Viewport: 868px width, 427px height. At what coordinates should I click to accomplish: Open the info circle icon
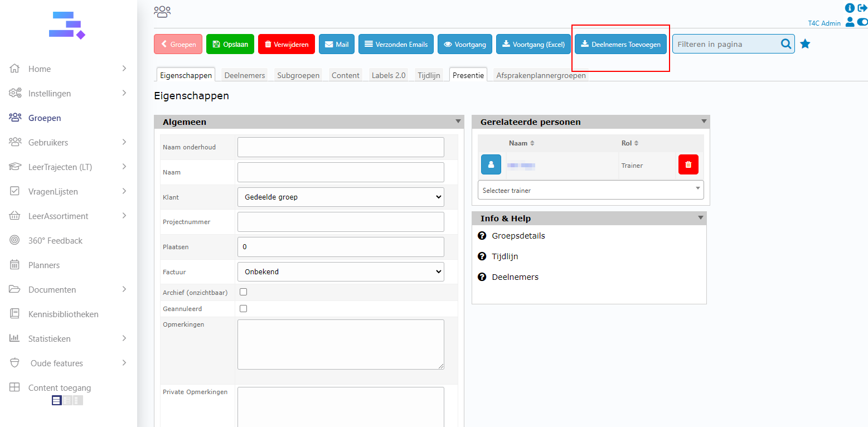850,8
